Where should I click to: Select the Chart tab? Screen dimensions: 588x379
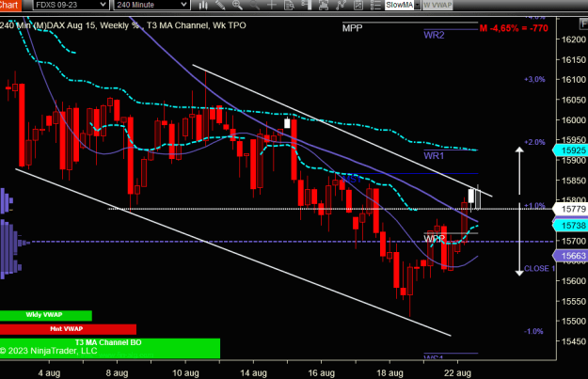tap(9, 5)
